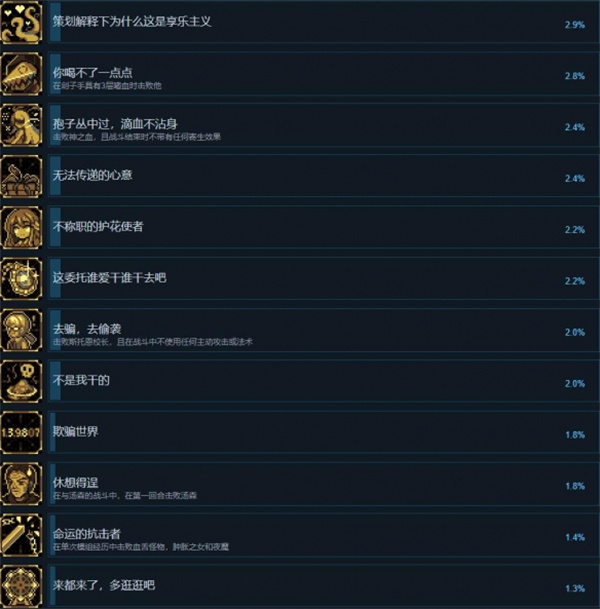Click the sword icon for 命运的抗击者
This screenshot has width=600, height=609.
click(x=21, y=535)
